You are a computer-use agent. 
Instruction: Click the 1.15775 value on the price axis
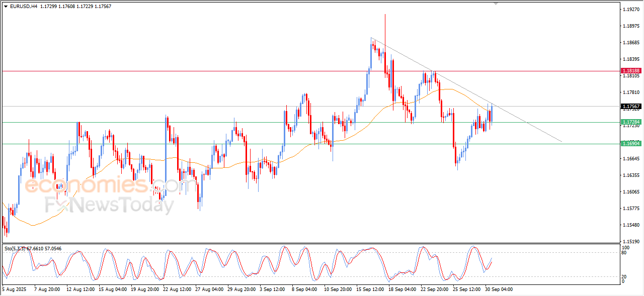631,209
